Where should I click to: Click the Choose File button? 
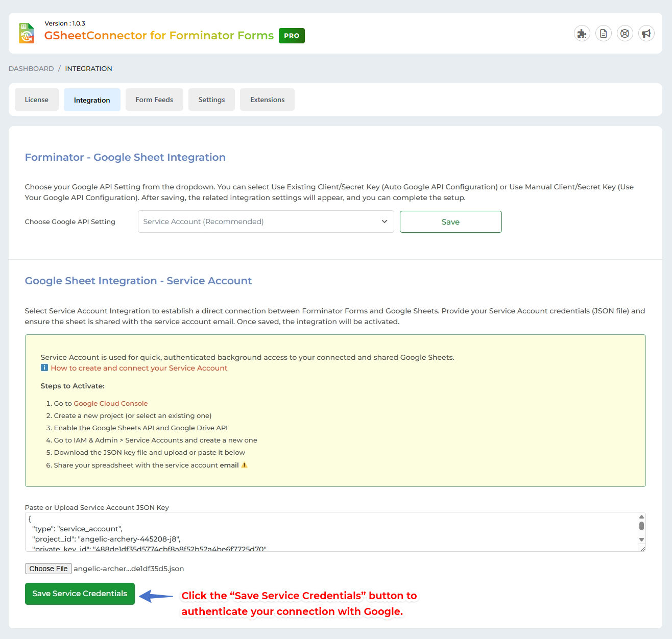pos(48,569)
